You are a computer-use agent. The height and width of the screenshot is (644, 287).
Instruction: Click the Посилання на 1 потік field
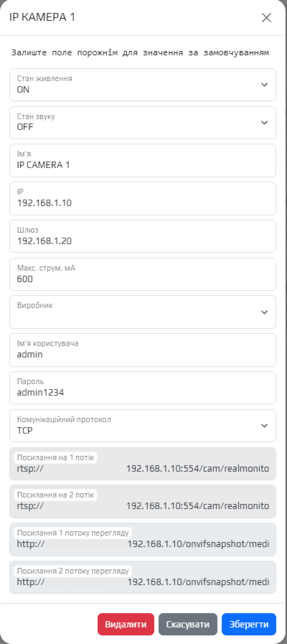coord(143,464)
